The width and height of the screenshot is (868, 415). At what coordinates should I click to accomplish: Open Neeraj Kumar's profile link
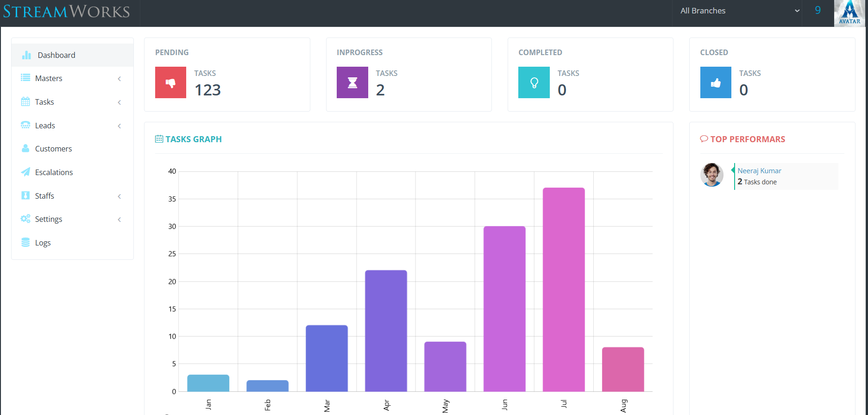point(759,171)
